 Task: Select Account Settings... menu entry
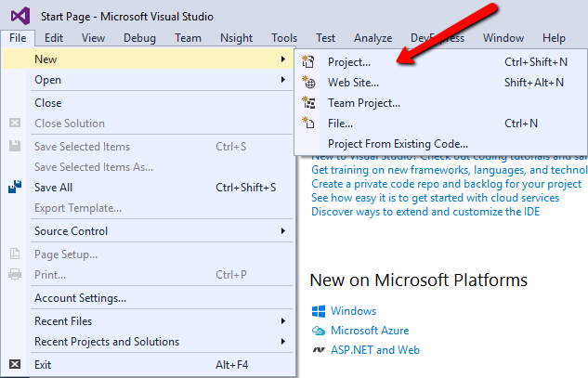pyautogui.click(x=148, y=298)
